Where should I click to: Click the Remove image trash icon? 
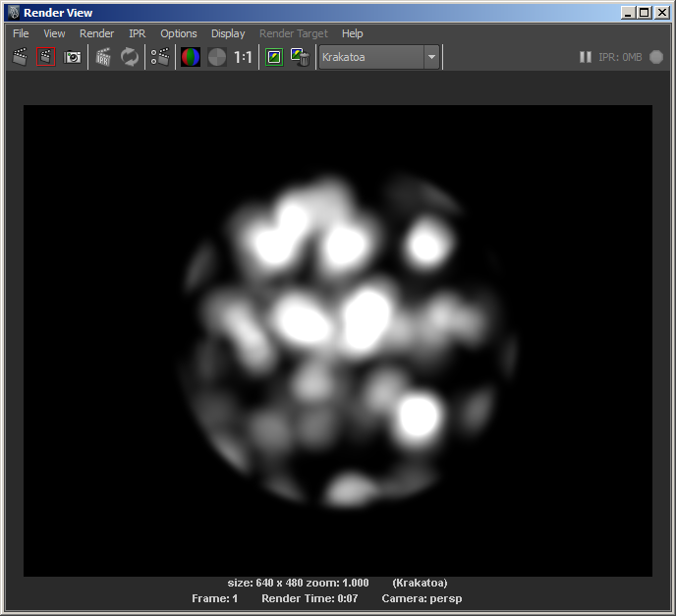[x=300, y=57]
